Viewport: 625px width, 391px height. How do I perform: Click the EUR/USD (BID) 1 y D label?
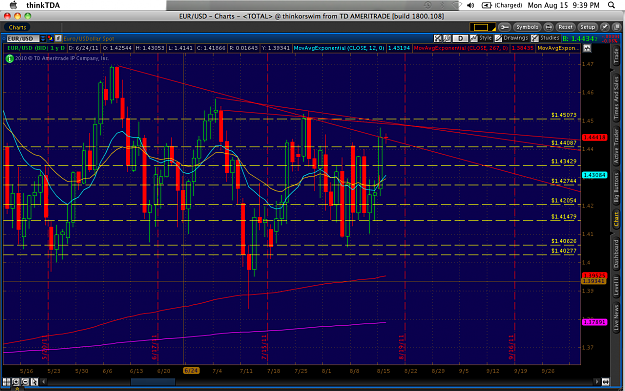pos(36,48)
